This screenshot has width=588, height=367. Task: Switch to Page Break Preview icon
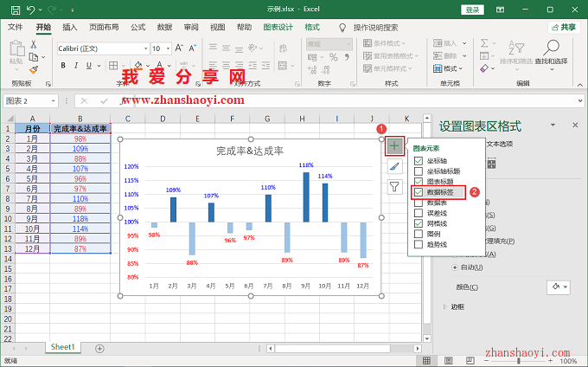point(470,361)
